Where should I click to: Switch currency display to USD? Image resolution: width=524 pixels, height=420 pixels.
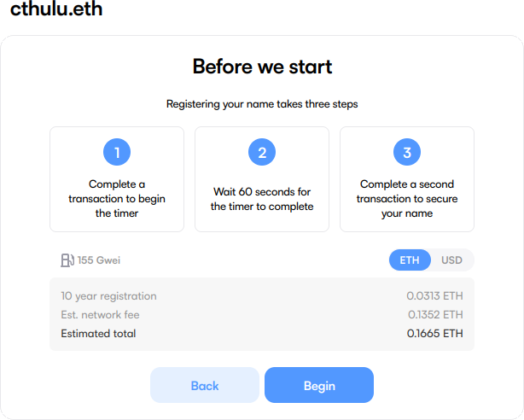451,260
